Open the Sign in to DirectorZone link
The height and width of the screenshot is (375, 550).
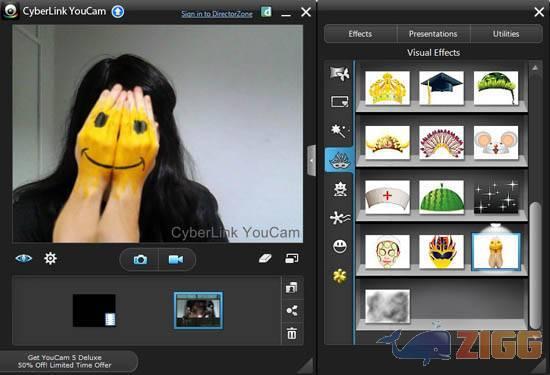point(217,14)
